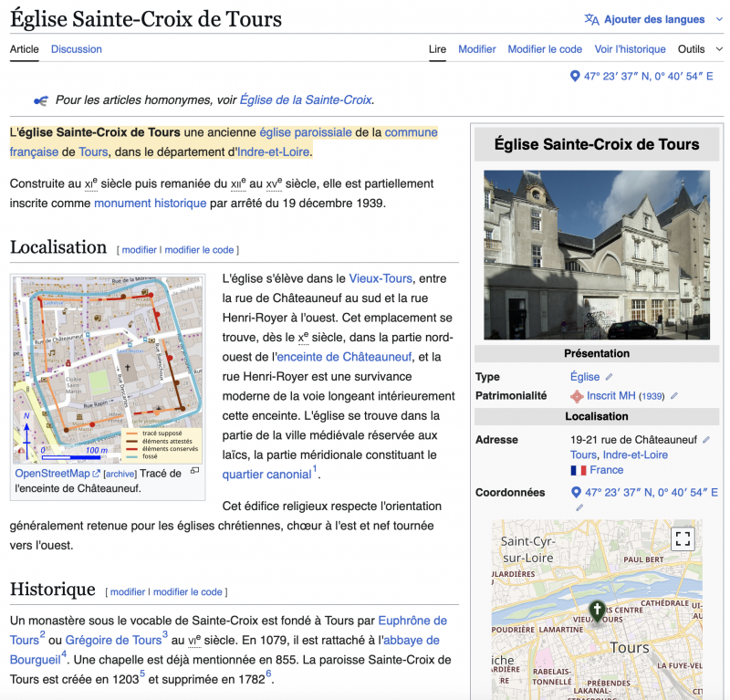
Task: Click the pencil edit icon next to Église type
Action: click(x=610, y=377)
